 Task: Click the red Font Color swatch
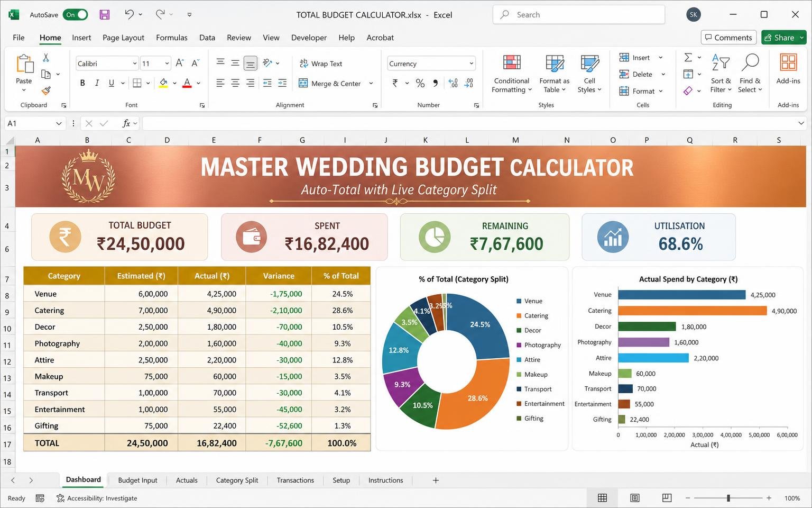coord(187,83)
